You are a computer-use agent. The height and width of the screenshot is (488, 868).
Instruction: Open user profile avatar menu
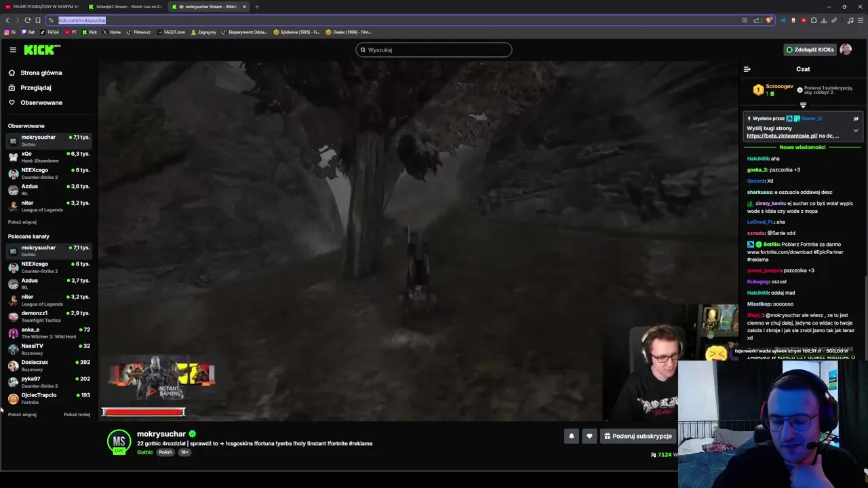(x=846, y=49)
